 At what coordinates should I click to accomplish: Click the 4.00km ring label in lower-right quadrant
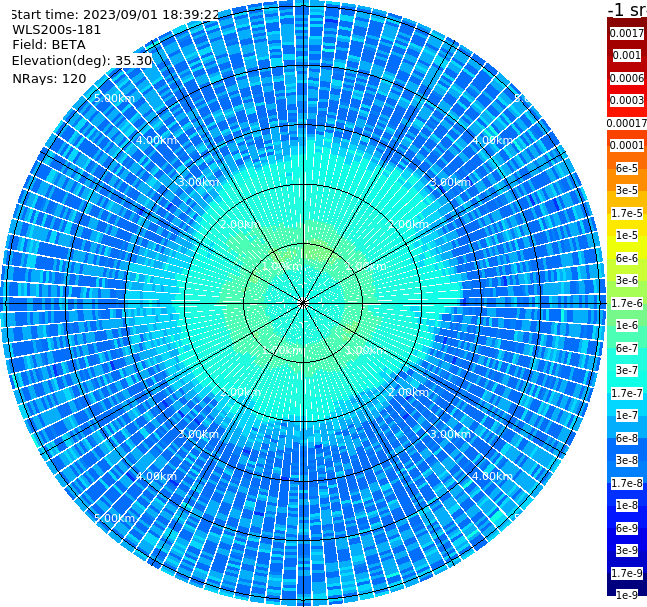click(492, 476)
